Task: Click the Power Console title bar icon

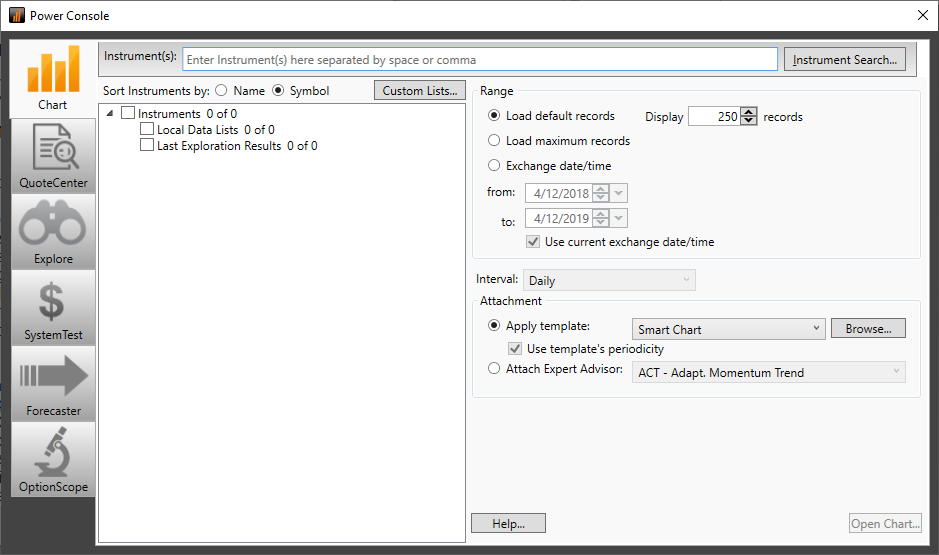Action: (x=17, y=15)
